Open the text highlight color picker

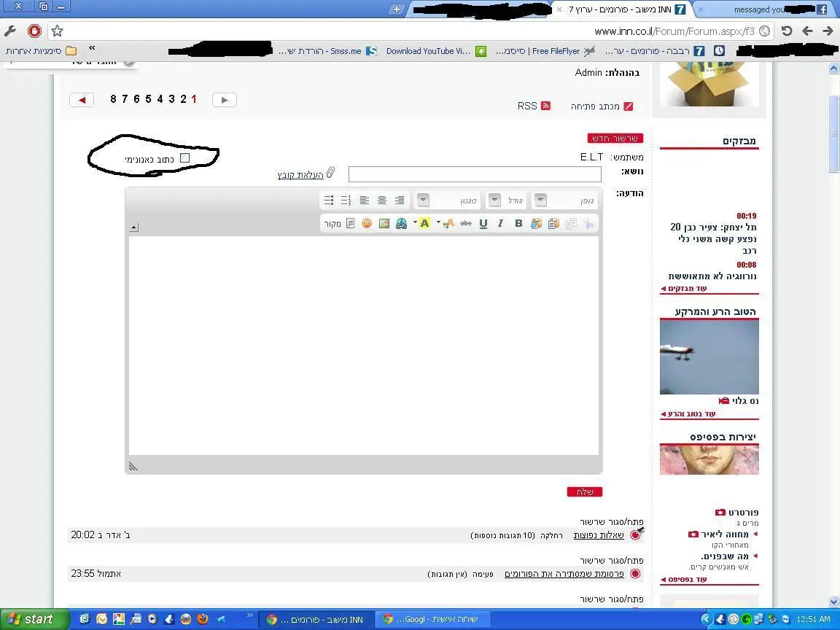pos(424,224)
